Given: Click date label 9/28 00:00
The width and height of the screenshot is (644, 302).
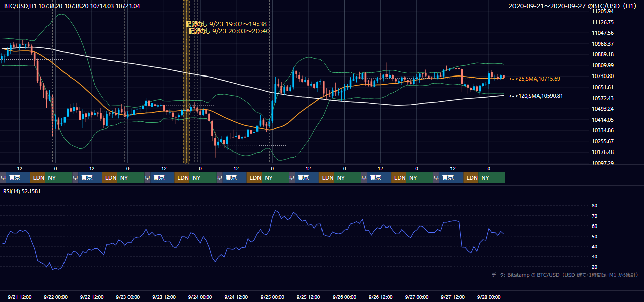Looking at the screenshot, I should coord(489,297).
